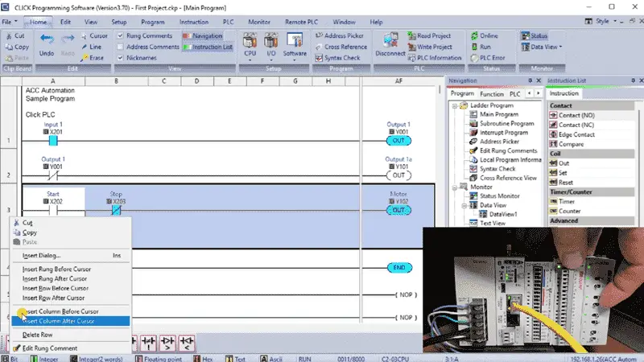Select the Set coil instruction
The width and height of the screenshot is (644, 362).
coord(559,173)
